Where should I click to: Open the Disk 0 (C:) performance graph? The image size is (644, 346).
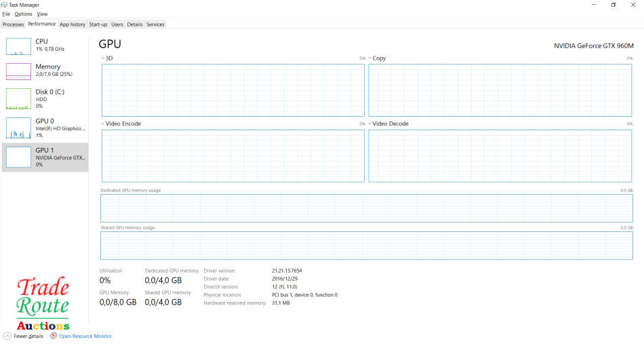[19, 99]
